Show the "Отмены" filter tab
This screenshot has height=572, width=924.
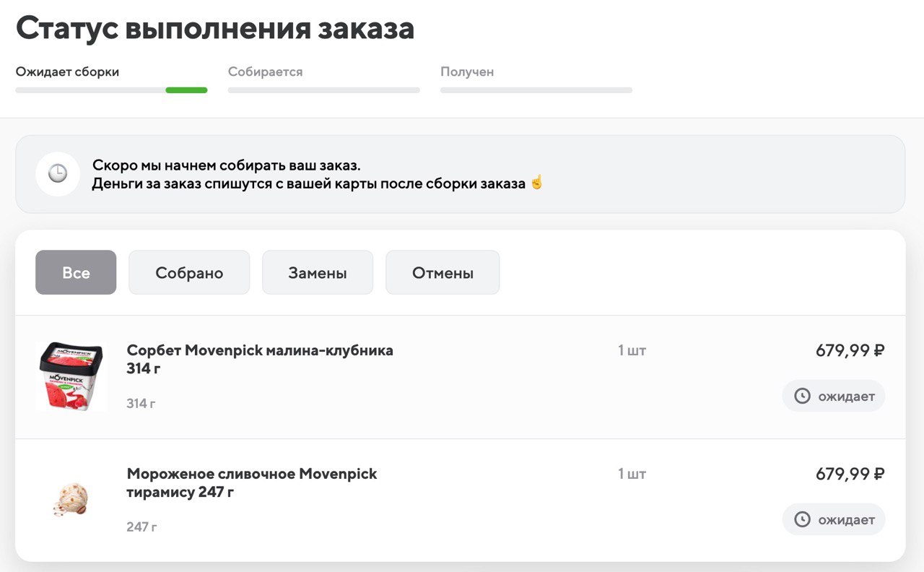pos(443,272)
